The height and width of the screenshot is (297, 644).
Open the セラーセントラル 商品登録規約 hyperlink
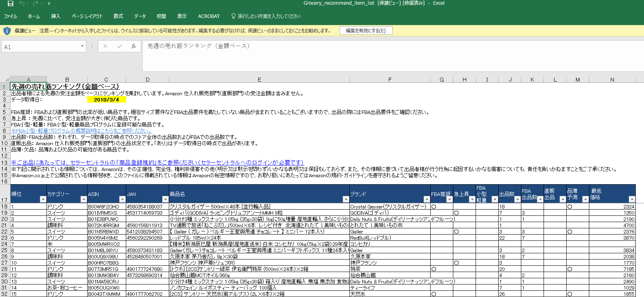(x=157, y=162)
